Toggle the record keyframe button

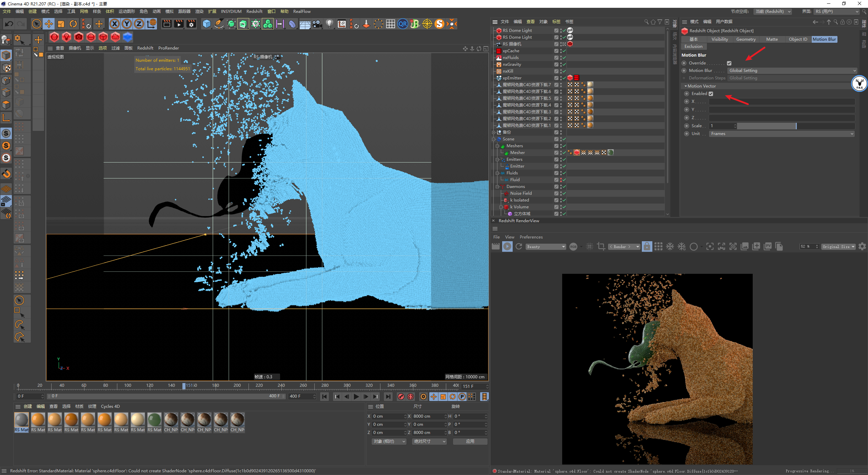(401, 396)
